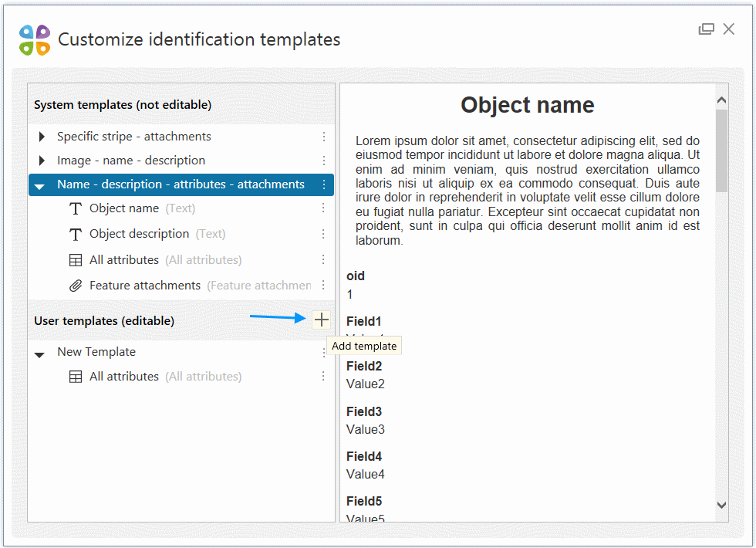The width and height of the screenshot is (756, 548).
Task: Collapse the Name - description - attributes - attachments template
Action: (40, 186)
